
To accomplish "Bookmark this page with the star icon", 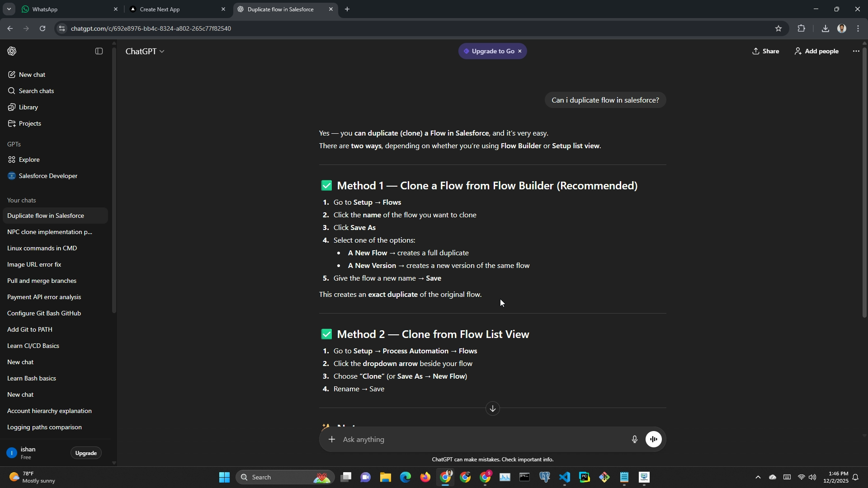I will pos(778,28).
